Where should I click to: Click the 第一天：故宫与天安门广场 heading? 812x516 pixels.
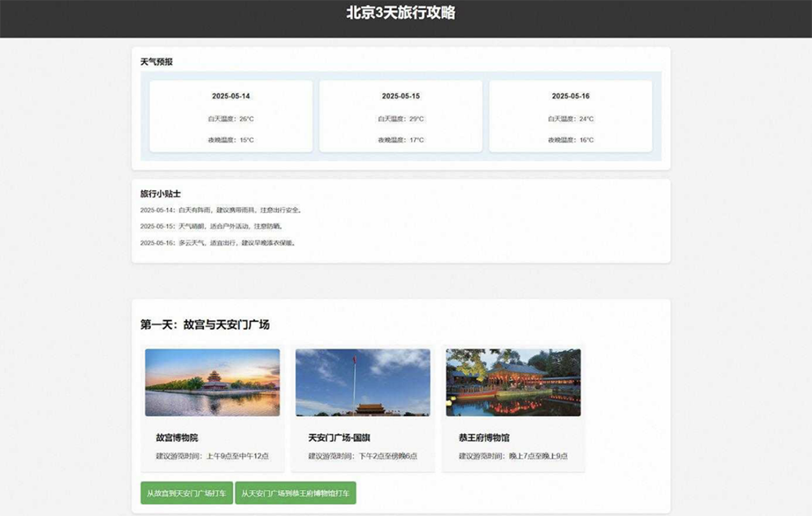[205, 323]
